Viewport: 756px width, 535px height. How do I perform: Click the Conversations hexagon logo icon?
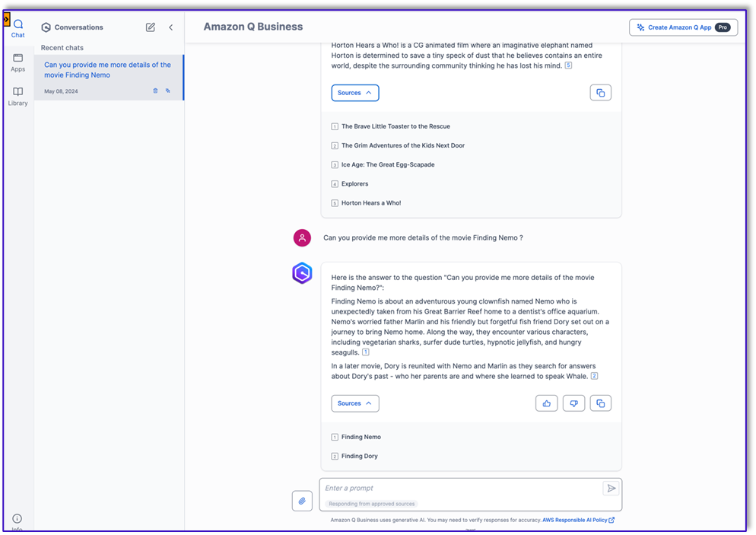46,27
